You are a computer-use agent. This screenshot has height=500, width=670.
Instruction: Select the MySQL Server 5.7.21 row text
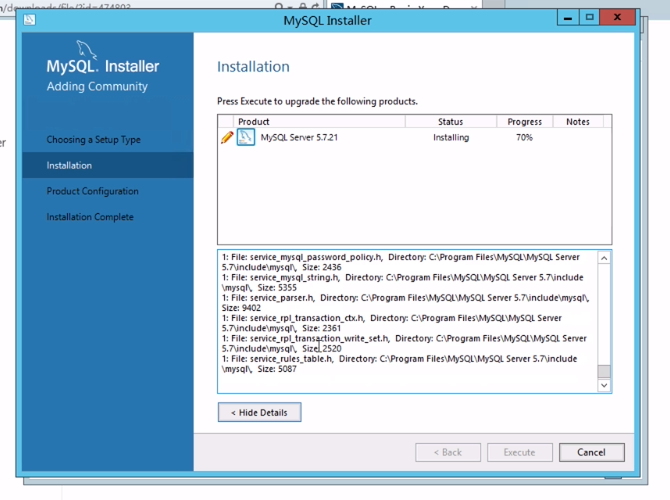[x=299, y=137]
